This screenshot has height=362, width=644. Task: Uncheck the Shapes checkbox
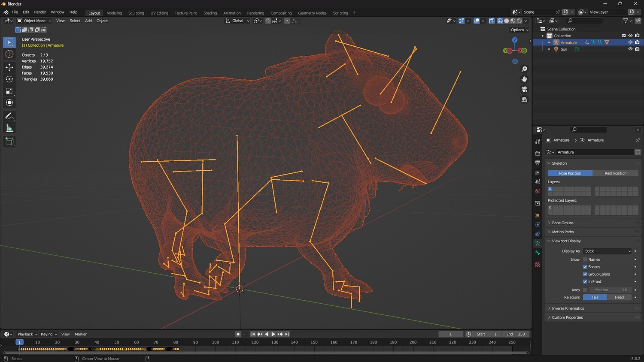click(585, 267)
